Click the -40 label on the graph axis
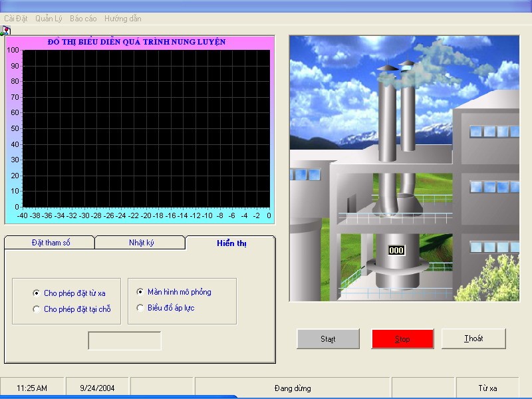The height and width of the screenshot is (399, 532). (x=23, y=215)
